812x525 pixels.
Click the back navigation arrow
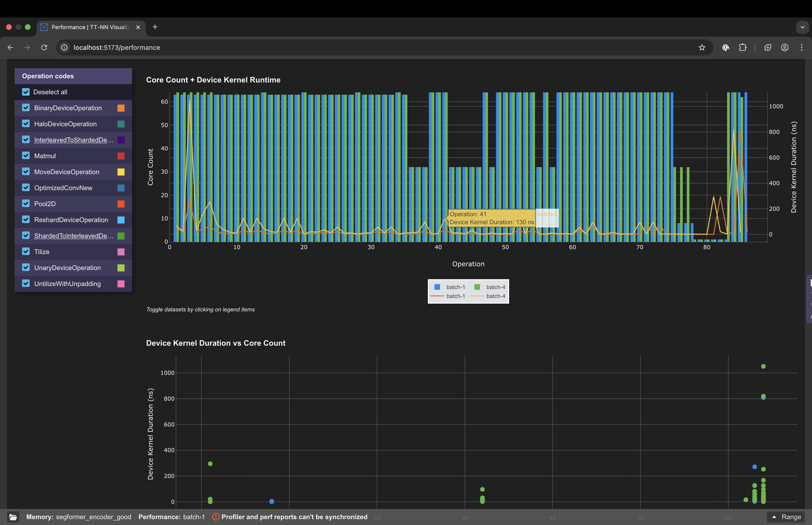(10, 47)
